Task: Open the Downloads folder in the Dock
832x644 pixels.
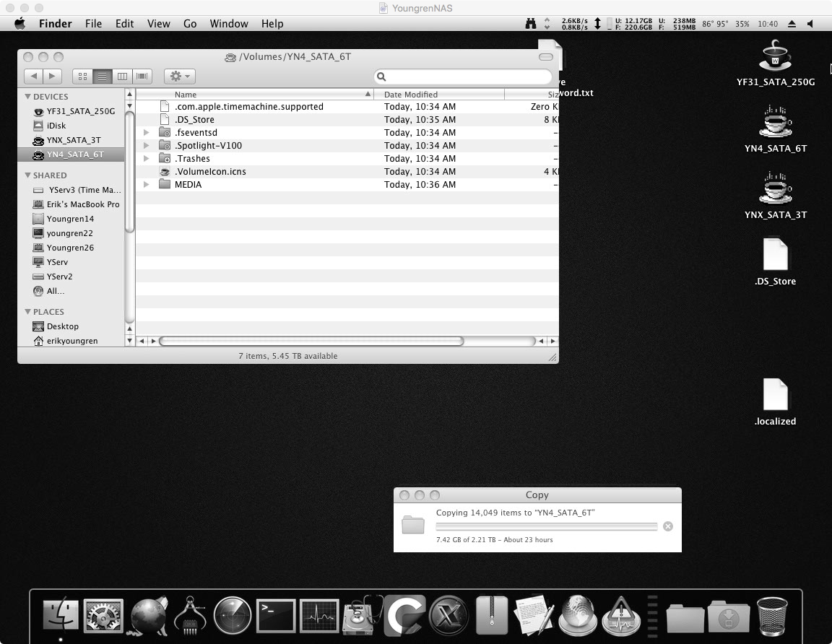Action: pos(728,617)
